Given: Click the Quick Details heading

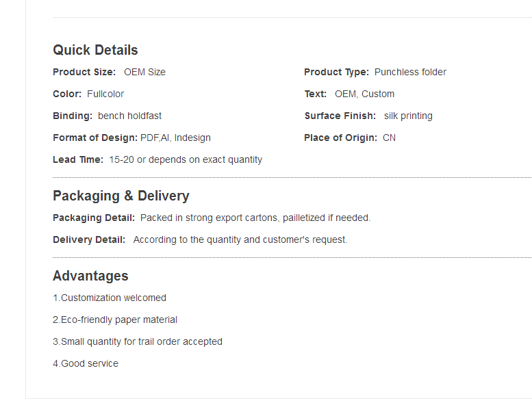Looking at the screenshot, I should 95,50.
